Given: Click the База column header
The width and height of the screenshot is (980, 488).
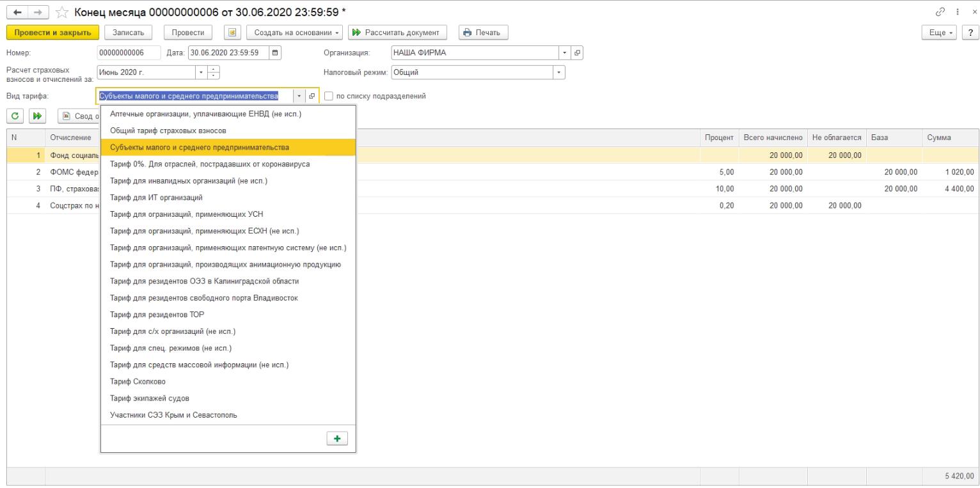Looking at the screenshot, I should click(894, 138).
